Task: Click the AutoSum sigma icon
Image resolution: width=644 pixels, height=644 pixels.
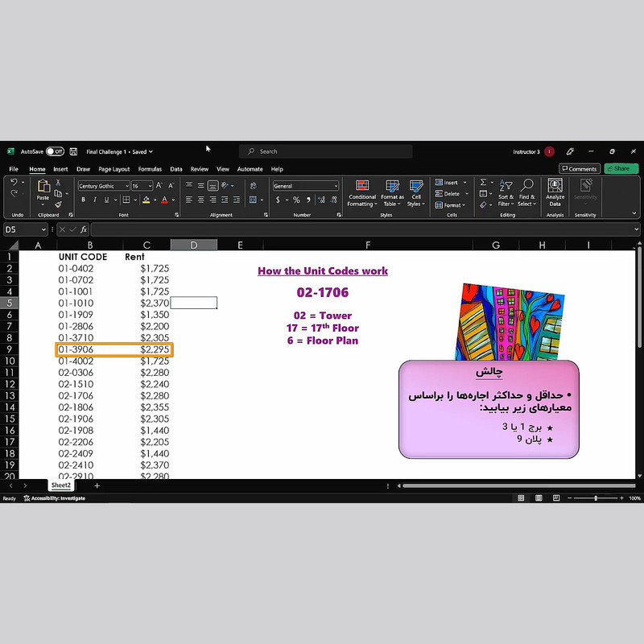Action: [x=483, y=183]
